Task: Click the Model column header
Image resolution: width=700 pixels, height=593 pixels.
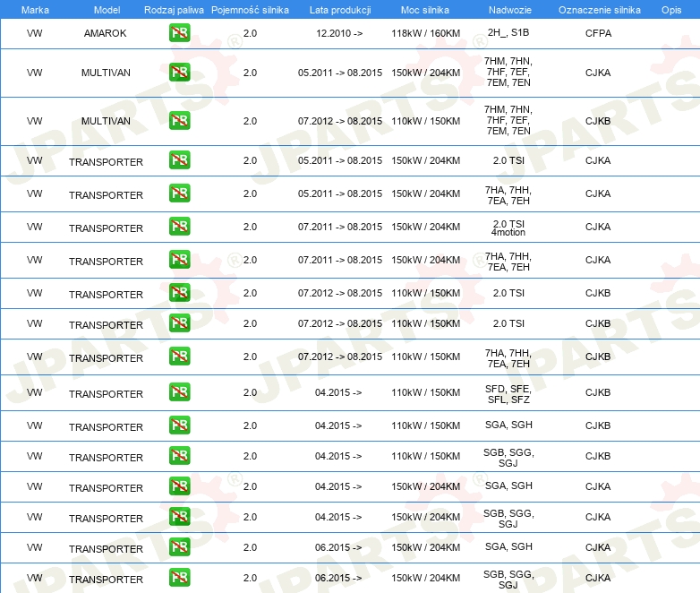Action: tap(106, 10)
